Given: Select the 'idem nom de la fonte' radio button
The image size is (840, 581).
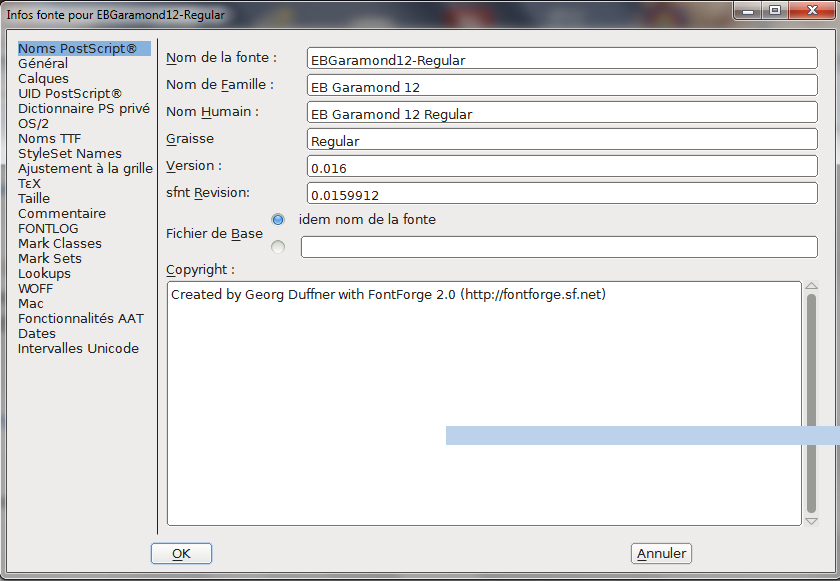Looking at the screenshot, I should 278,220.
